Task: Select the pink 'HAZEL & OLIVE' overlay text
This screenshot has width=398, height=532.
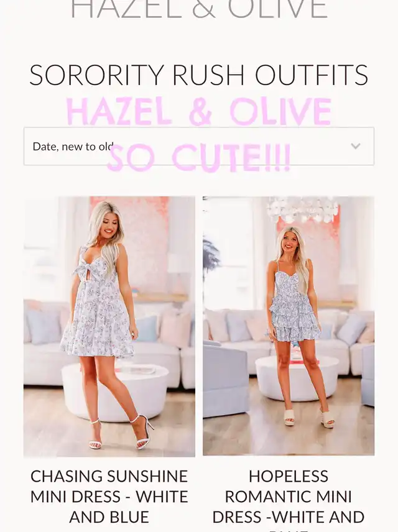Action: tap(199, 111)
